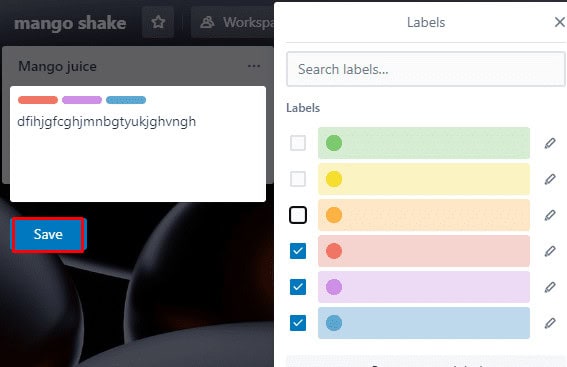Click the Mango juice list title
Screen dimensions: 567x367
[57, 67]
